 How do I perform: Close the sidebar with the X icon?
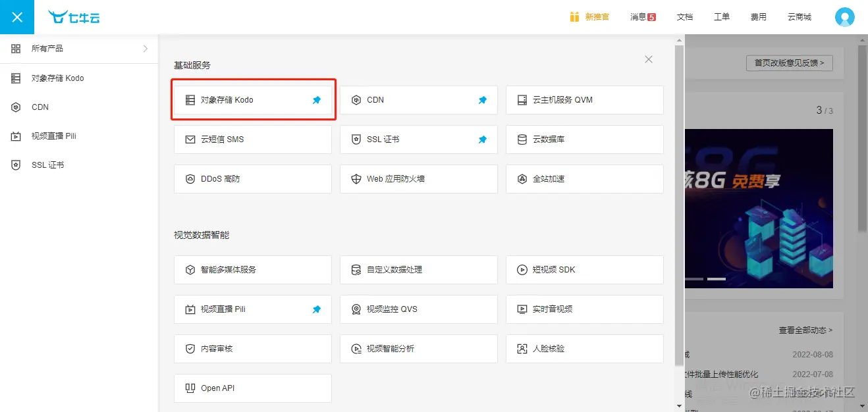coord(17,17)
